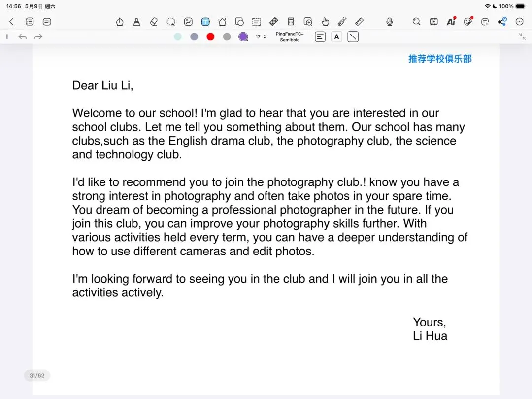Image resolution: width=532 pixels, height=399 pixels.
Task: Select the pen tool
Action: [x=119, y=22]
